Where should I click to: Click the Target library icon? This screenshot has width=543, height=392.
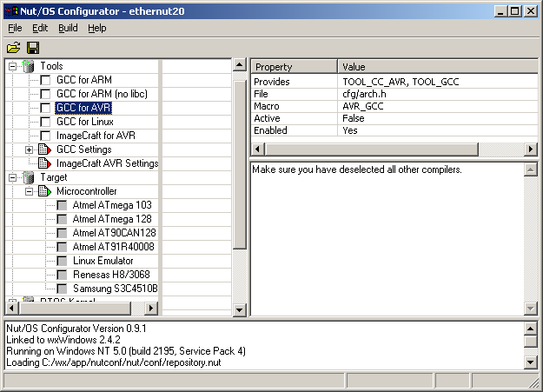(28, 177)
